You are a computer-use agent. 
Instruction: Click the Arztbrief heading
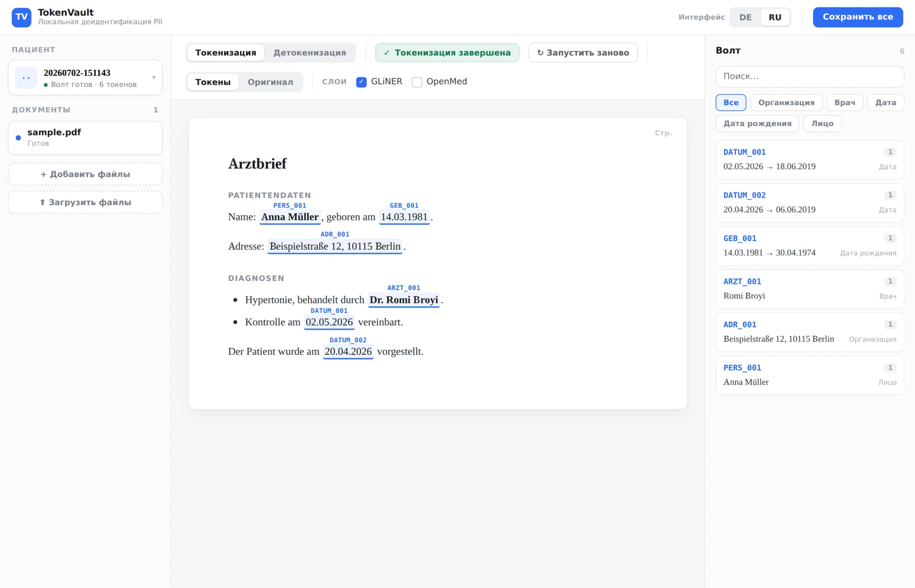(257, 163)
